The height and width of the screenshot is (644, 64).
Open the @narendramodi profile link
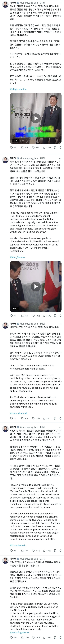pos(19,413)
